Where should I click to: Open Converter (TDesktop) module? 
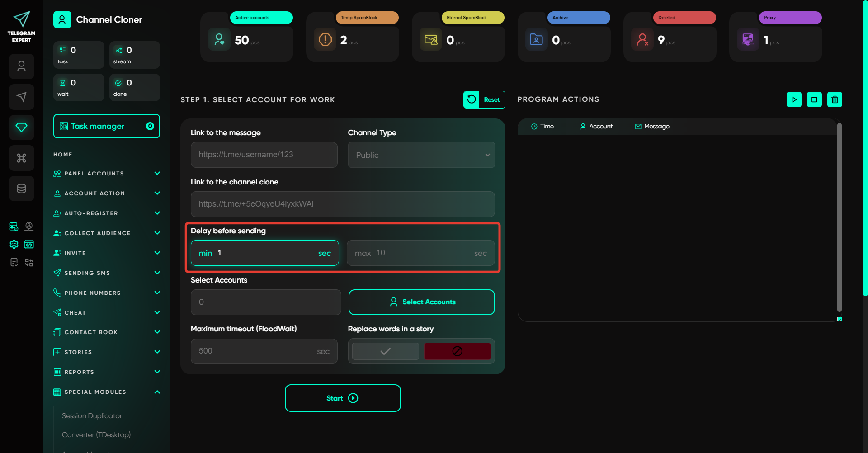96,435
